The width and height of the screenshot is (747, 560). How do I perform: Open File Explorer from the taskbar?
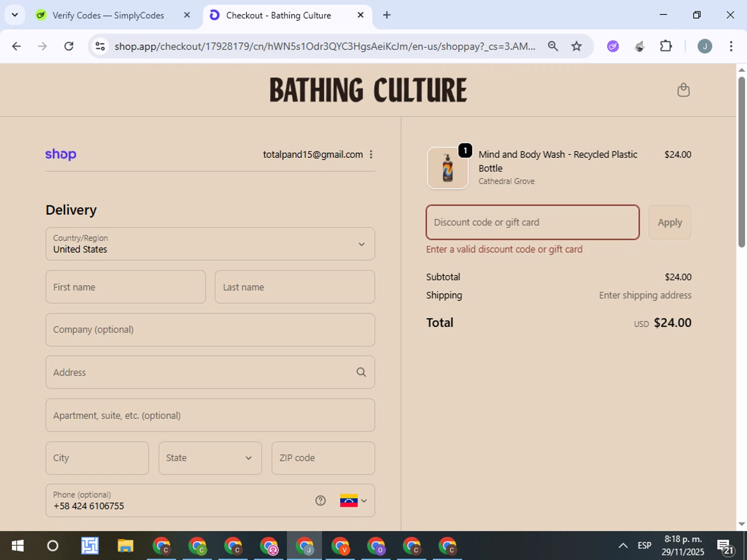pos(125,546)
